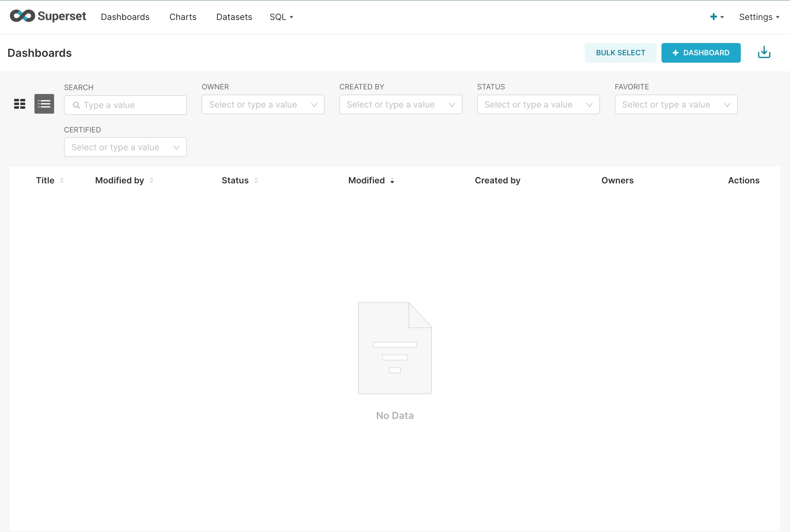Switch to card grid view
This screenshot has width=790, height=532.
coord(20,104)
